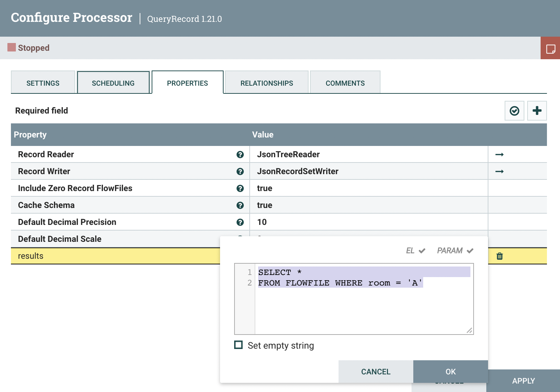Open the Scheduling tab
560x392 pixels.
pyautogui.click(x=113, y=83)
